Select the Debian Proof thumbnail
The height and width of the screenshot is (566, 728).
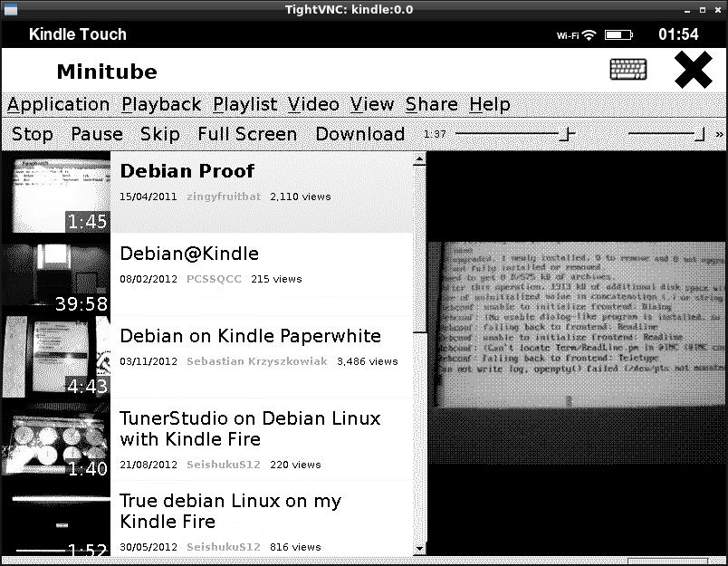click(56, 192)
